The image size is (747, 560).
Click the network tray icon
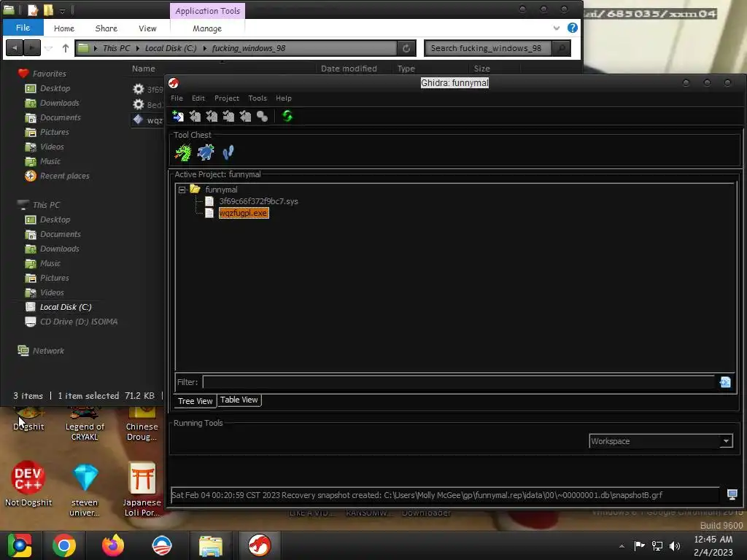(657, 546)
